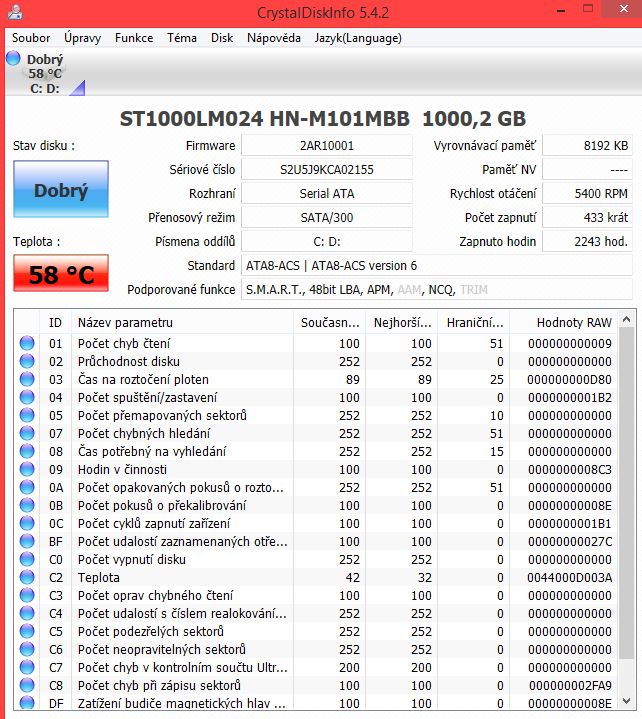Click the Paměť NV empty value field
This screenshot has width=642, height=719.
[587, 170]
